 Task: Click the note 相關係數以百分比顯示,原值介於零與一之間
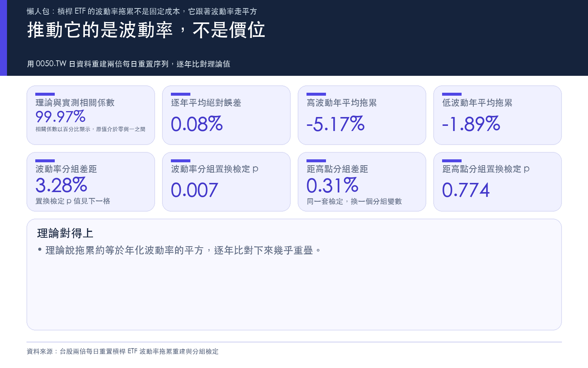[x=90, y=129]
